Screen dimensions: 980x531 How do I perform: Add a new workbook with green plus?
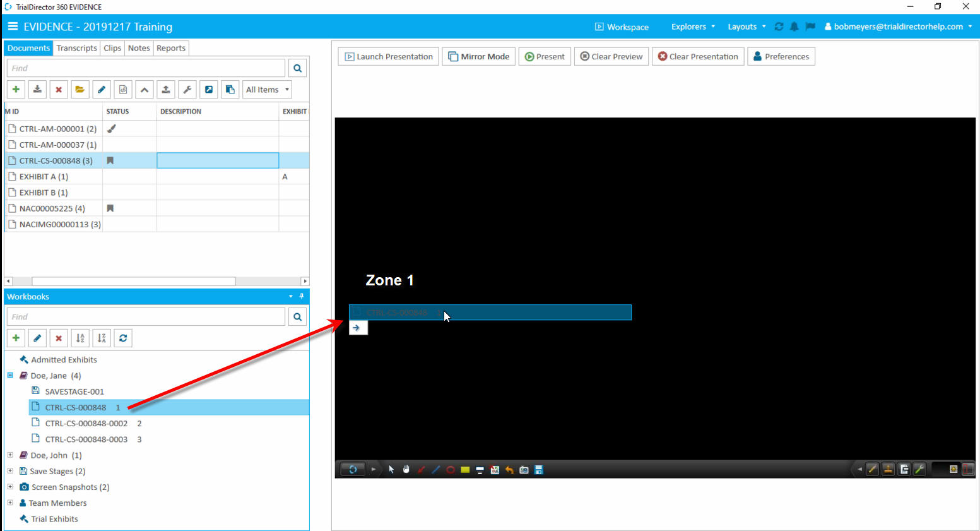coord(16,338)
